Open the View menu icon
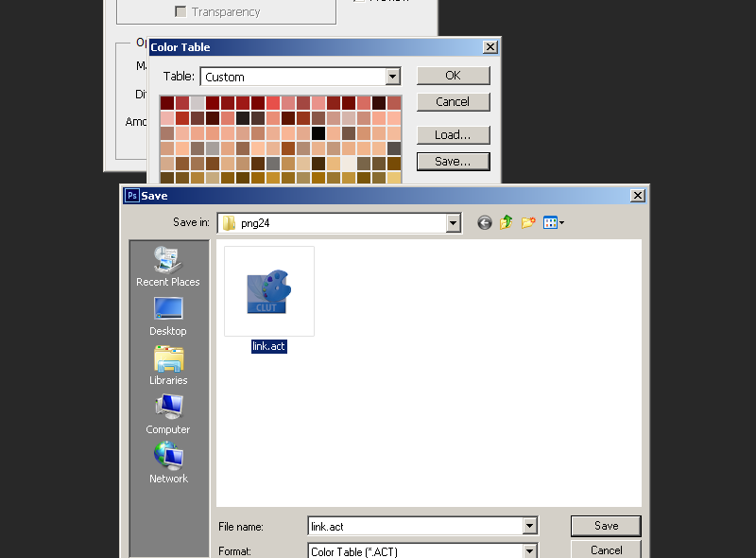Image resolution: width=756 pixels, height=558 pixels. tap(554, 222)
